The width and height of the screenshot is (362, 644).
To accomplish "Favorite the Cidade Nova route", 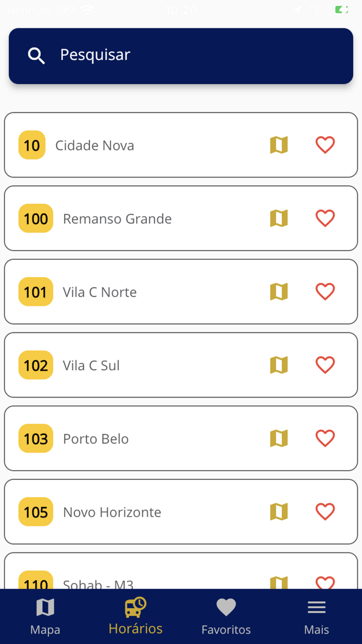I will [325, 145].
